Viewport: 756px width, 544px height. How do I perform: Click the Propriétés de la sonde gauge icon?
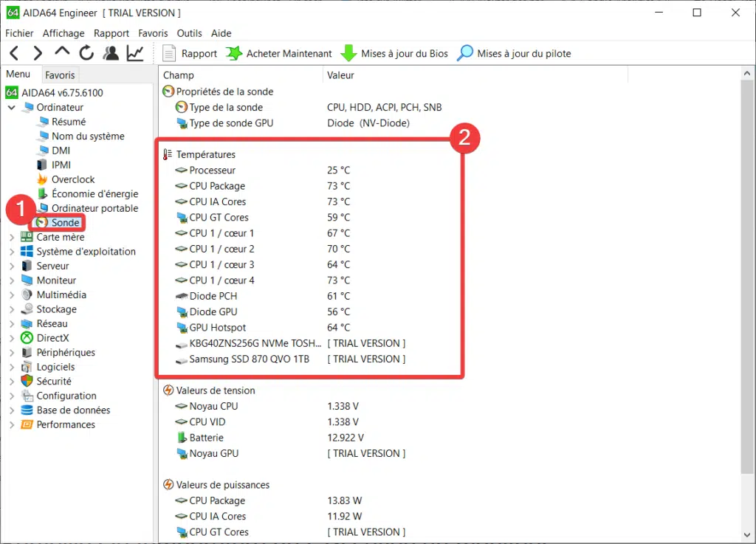[168, 91]
